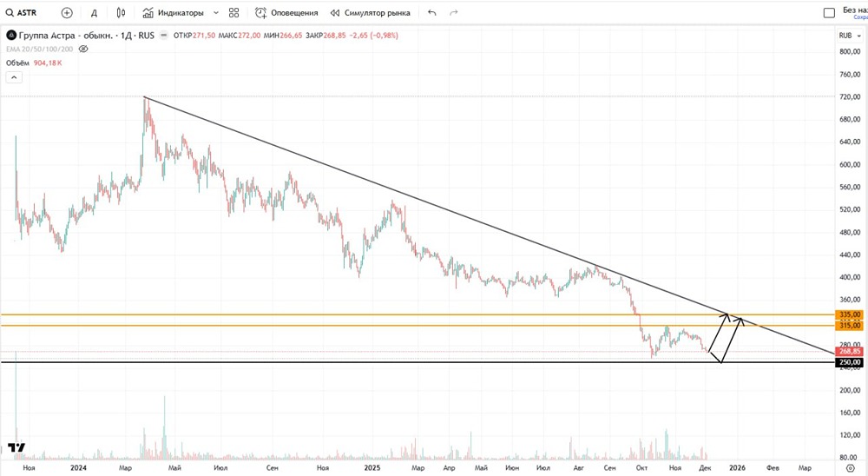Viewport: 868px width, 476px height.
Task: Collapse the indicator legend chevron
Action: tap(14, 77)
